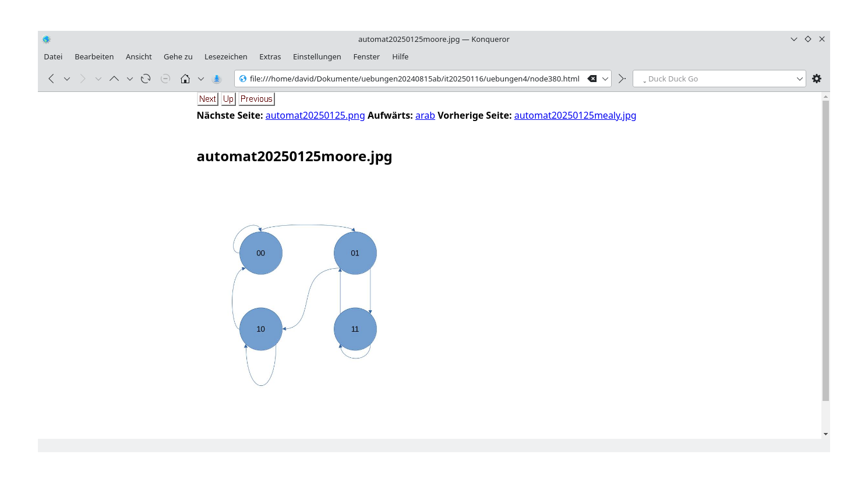Activate the speech/download icon next to the address bar

[216, 79]
